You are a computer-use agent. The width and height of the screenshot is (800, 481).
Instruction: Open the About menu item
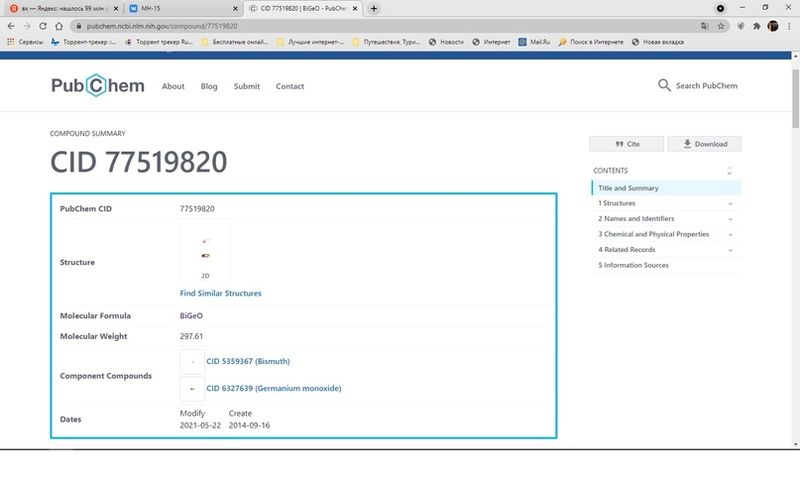[173, 87]
